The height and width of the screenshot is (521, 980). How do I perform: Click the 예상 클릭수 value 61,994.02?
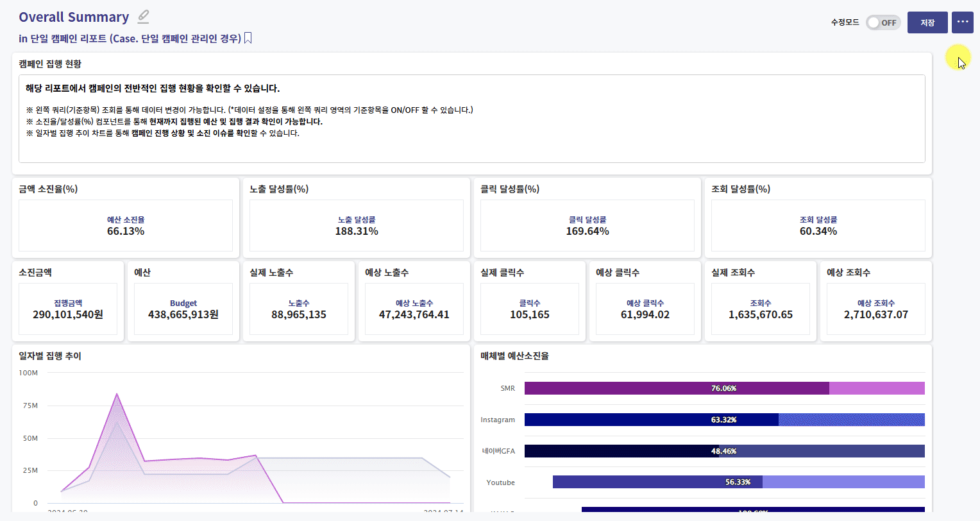click(x=645, y=314)
